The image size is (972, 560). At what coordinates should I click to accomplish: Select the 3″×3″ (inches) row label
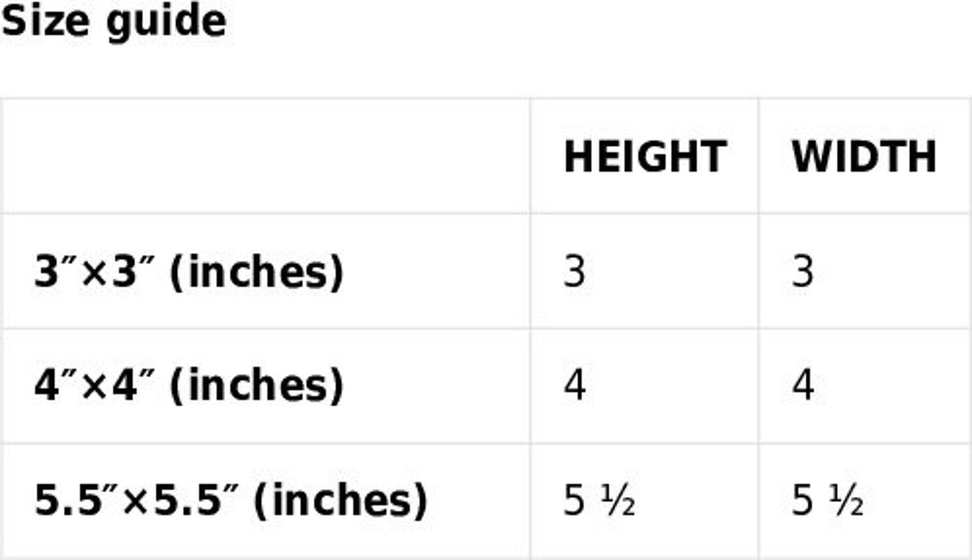pos(188,272)
